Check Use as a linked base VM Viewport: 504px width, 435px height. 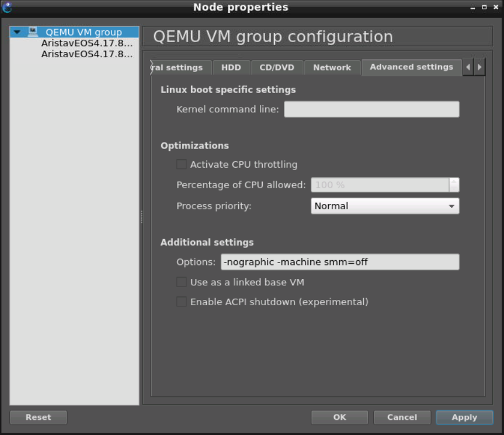[x=182, y=282]
